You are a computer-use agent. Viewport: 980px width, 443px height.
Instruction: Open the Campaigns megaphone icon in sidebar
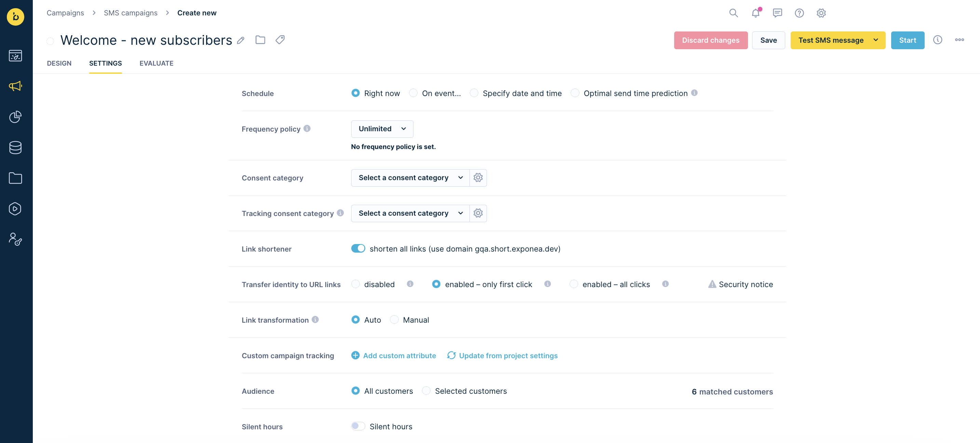pos(15,86)
